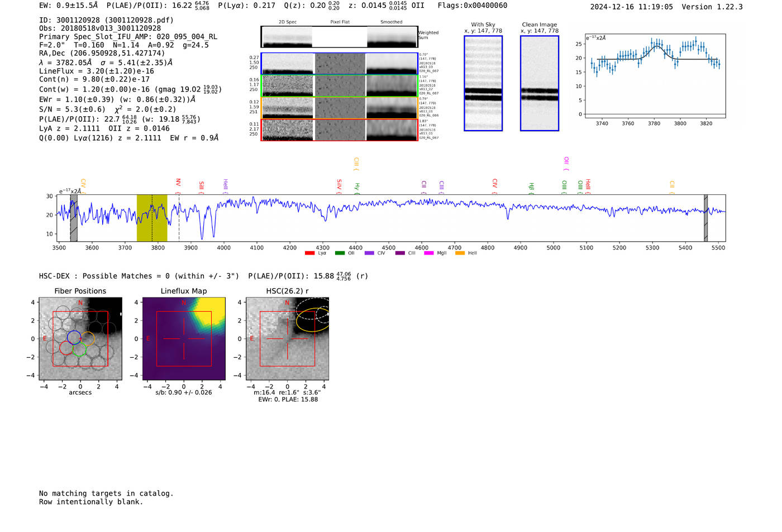Open the With Sky cutout image

pos(483,83)
